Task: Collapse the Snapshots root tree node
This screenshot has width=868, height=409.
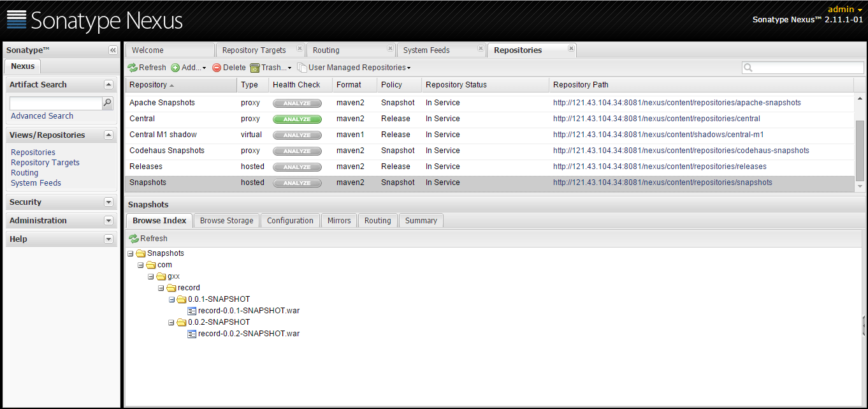Action: tap(131, 253)
